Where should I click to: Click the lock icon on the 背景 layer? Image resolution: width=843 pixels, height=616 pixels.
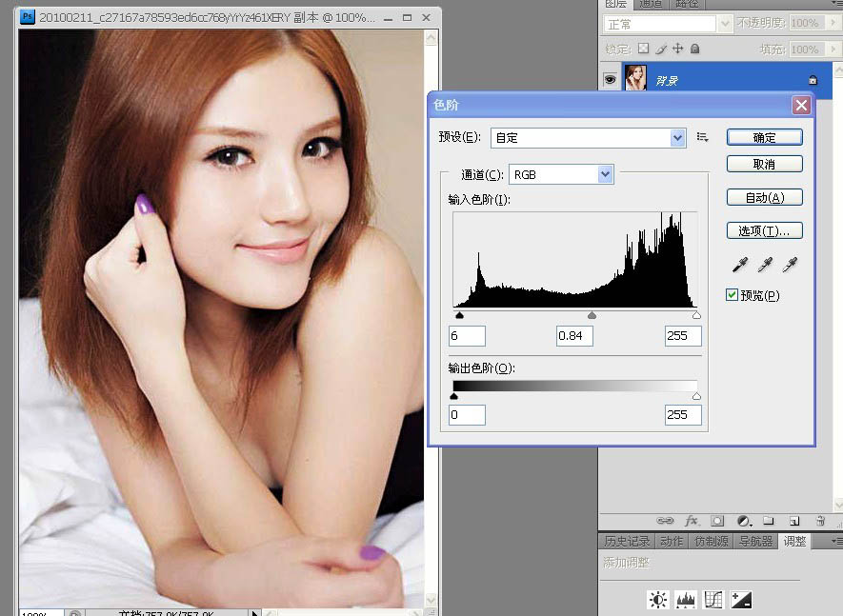pos(813,80)
